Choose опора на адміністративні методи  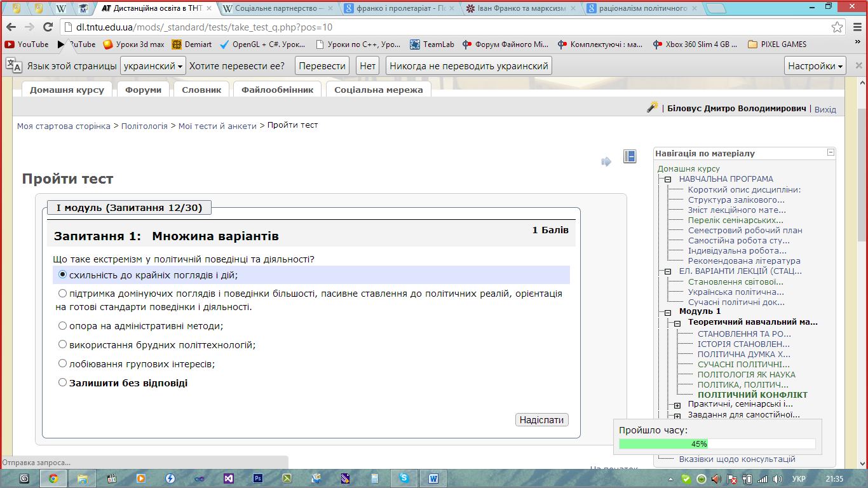[62, 325]
